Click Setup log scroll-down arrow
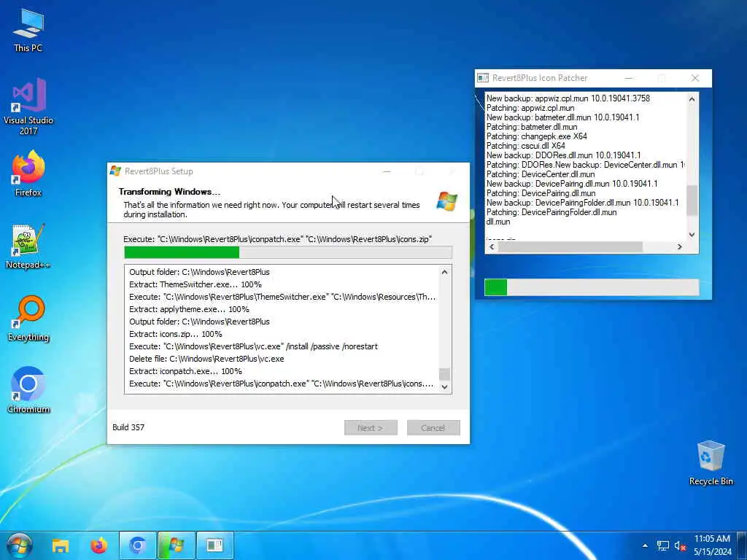 click(444, 386)
